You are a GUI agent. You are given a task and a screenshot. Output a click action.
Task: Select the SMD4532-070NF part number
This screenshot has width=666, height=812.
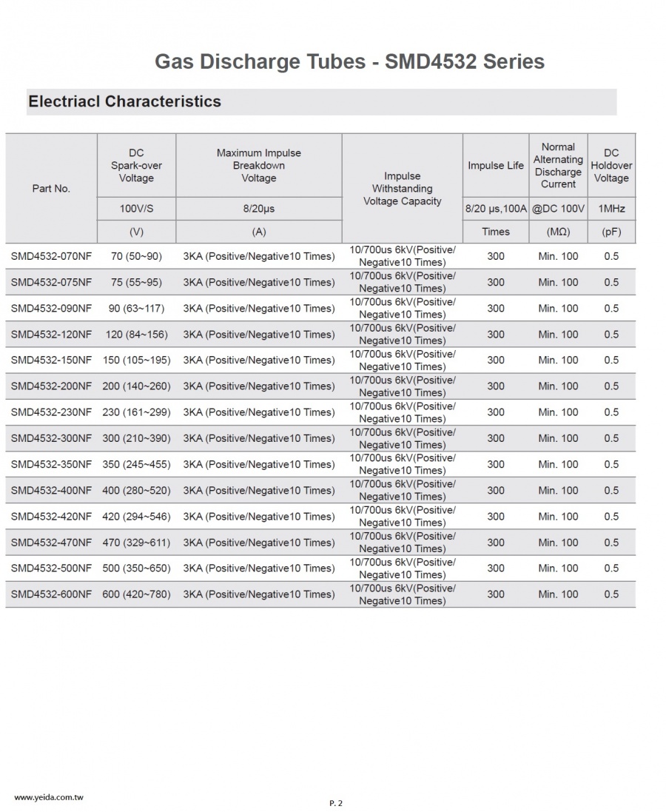pyautogui.click(x=51, y=256)
